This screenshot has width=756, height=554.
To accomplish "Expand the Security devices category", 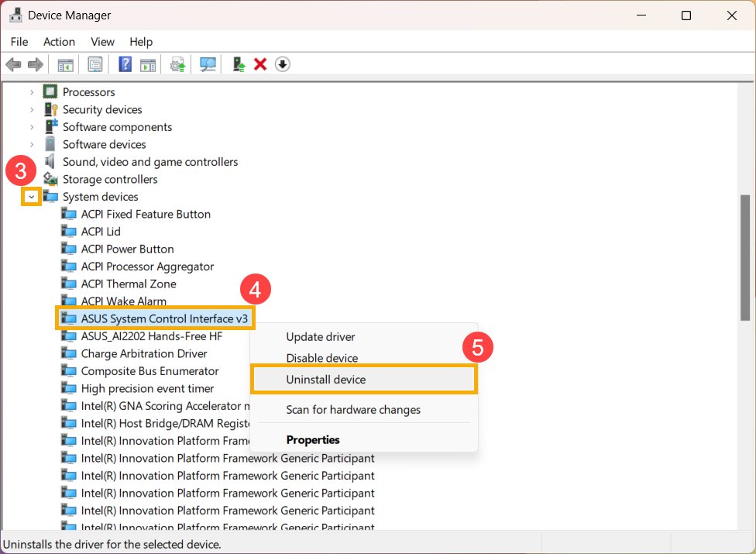I will [x=31, y=109].
